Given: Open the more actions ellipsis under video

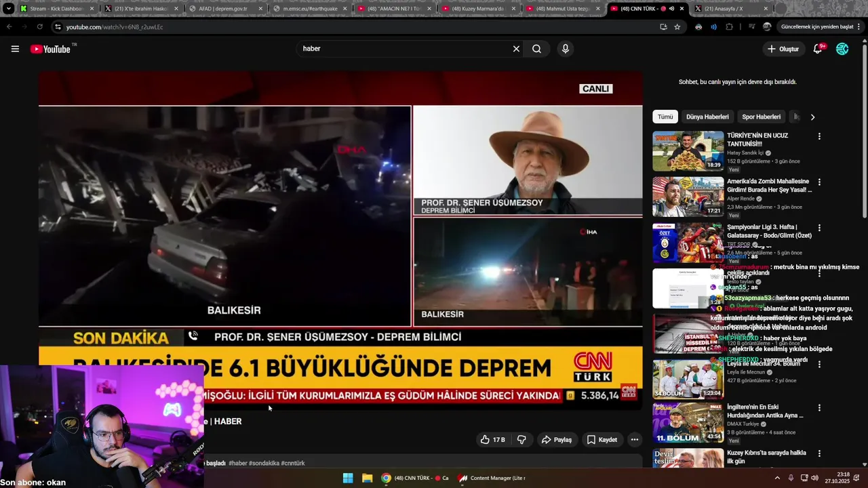Looking at the screenshot, I should pyautogui.click(x=635, y=440).
